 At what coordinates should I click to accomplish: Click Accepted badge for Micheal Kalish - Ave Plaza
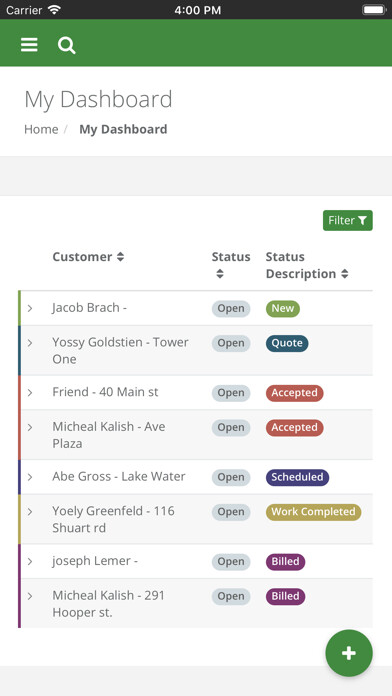tap(295, 427)
